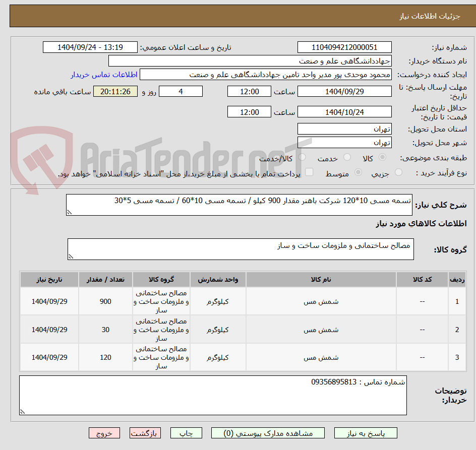This screenshot has height=450, width=476.
Task: Select the جزیی purchase process option
Action: (398, 172)
